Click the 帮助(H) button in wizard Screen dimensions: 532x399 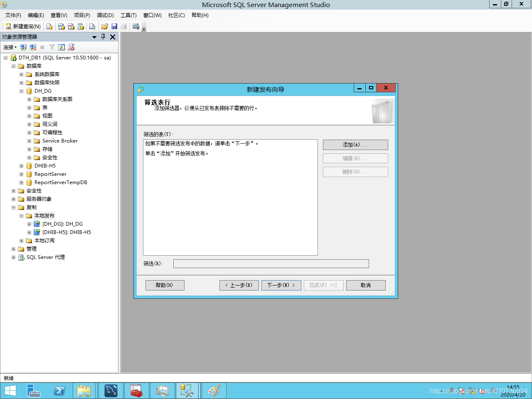[165, 285]
